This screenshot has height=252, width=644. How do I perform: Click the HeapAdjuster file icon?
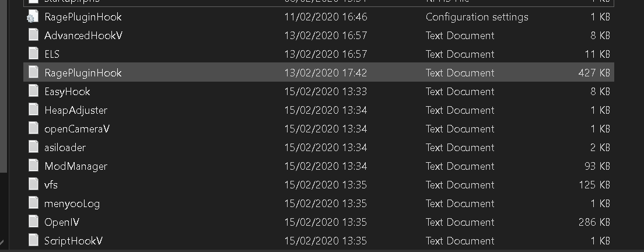pos(33,110)
